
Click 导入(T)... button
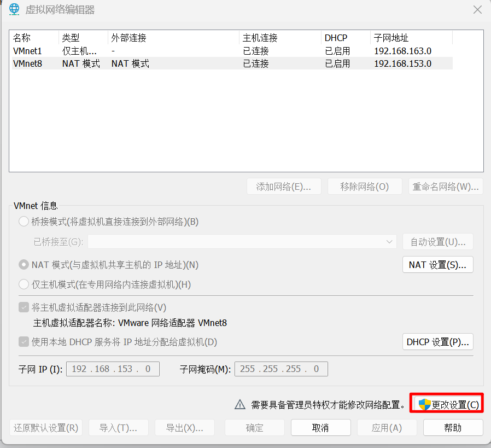tap(118, 428)
